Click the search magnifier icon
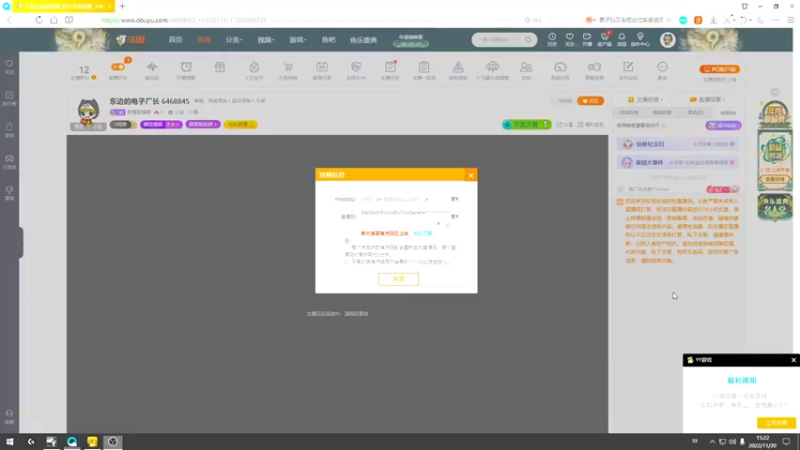Screen dimensions: 800x450 (x=528, y=39)
